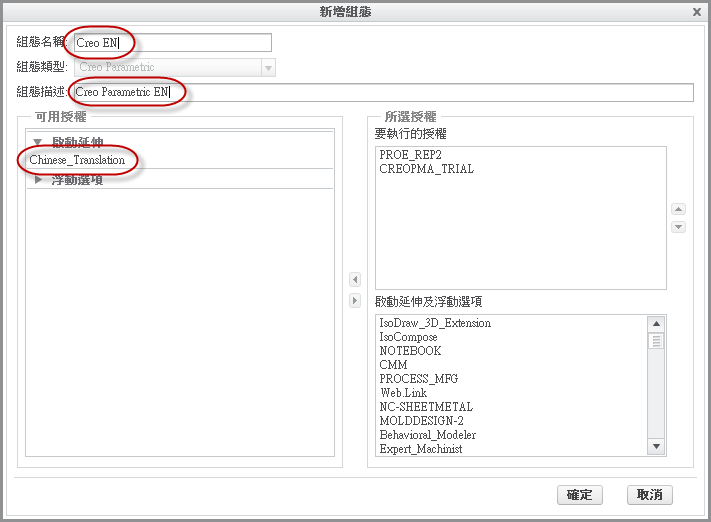
Task: Move selected license down with arrow button
Action: pos(678,227)
